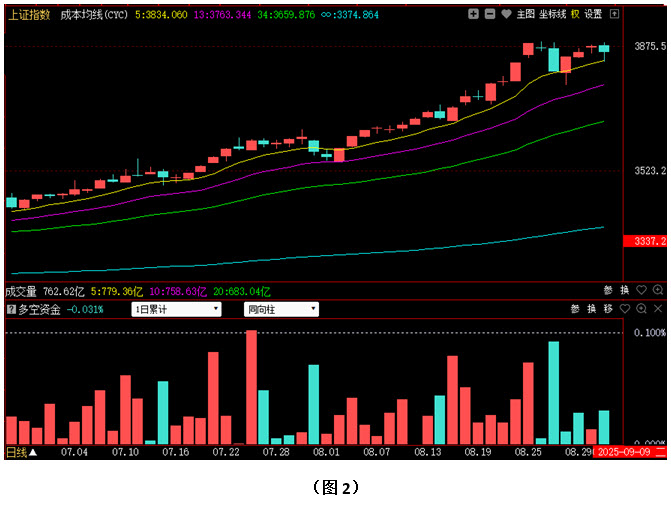Click magnifier in 成交量 panel header
This screenshot has height=506, width=671.
[x=658, y=290]
